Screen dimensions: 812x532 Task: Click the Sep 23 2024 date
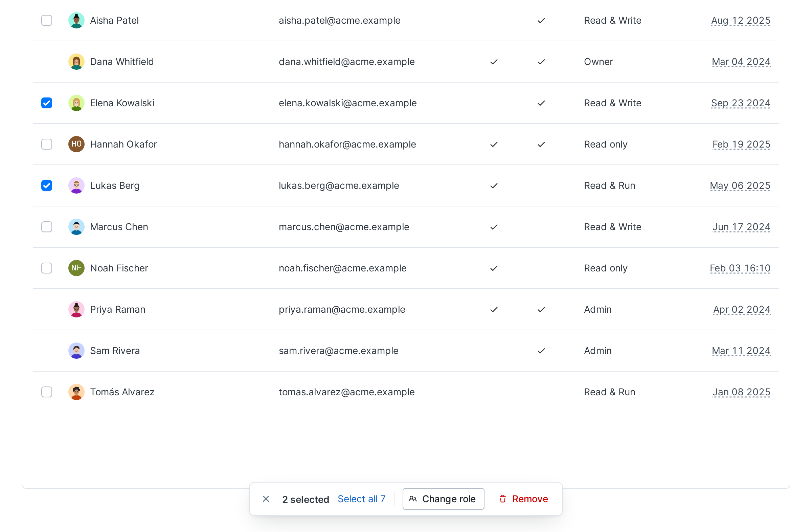(x=741, y=103)
